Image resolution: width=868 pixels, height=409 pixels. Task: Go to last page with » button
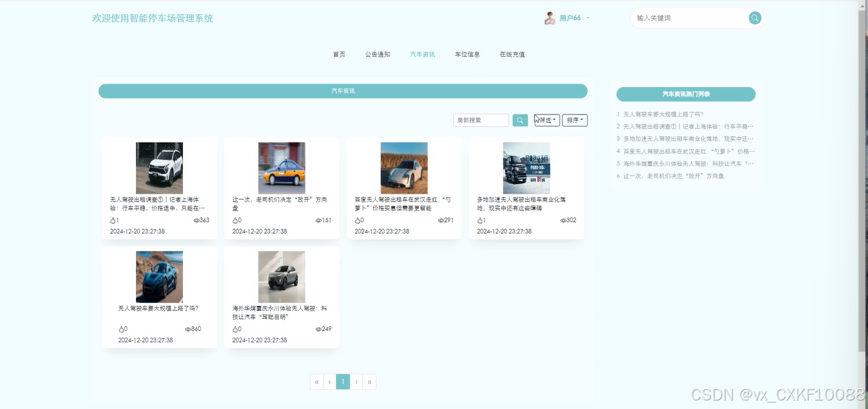coord(369,382)
